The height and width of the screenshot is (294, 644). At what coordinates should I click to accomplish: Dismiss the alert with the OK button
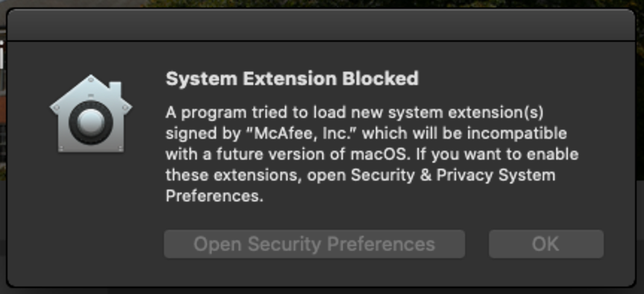click(x=546, y=244)
